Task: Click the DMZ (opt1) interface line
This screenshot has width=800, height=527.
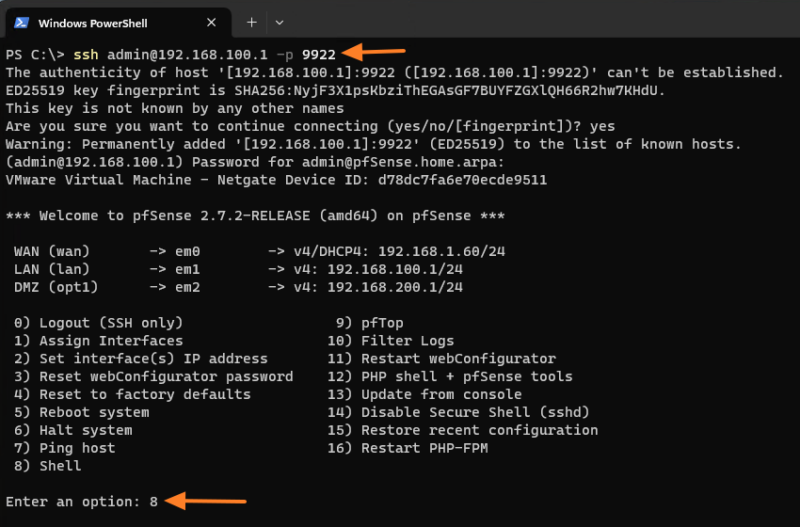Action: pos(238,287)
